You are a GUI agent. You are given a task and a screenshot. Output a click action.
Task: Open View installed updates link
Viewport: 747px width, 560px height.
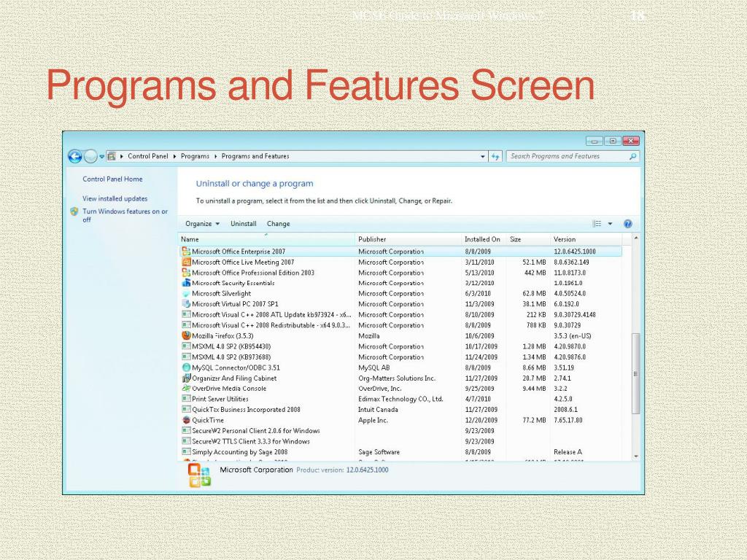click(x=115, y=198)
